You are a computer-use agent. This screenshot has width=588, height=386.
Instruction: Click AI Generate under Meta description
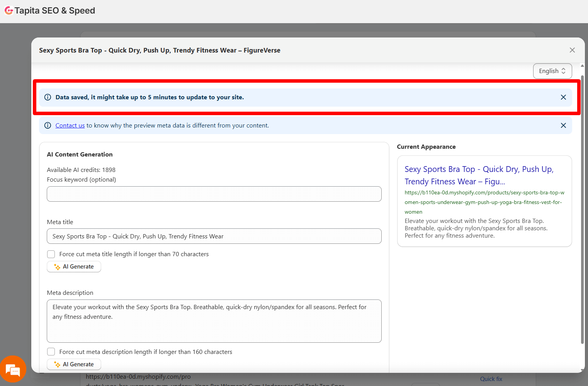pos(74,364)
